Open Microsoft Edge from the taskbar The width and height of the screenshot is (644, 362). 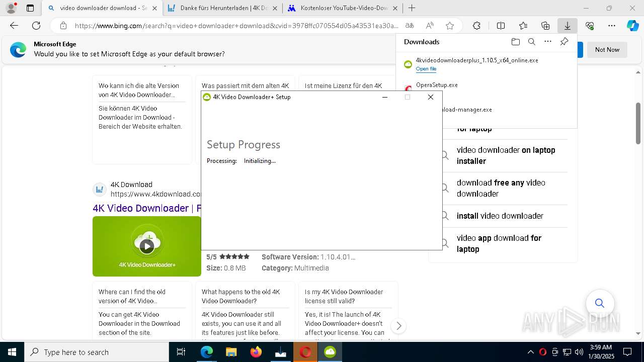click(x=207, y=352)
